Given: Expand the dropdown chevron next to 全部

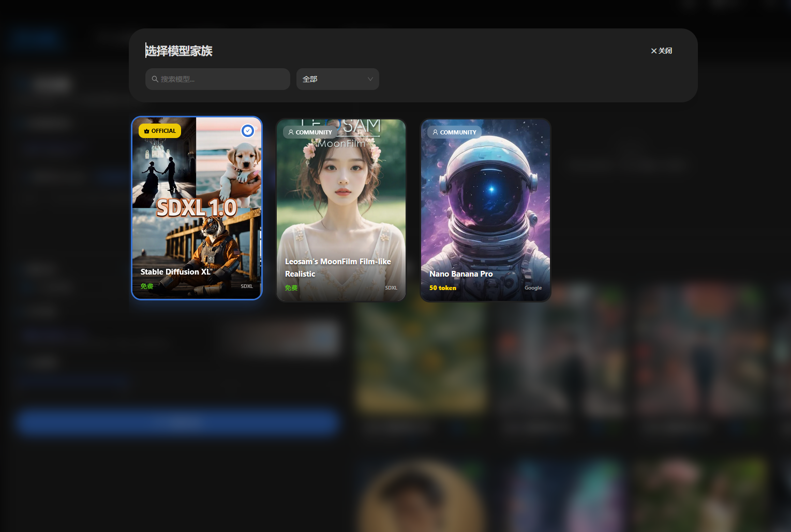Looking at the screenshot, I should 370,79.
